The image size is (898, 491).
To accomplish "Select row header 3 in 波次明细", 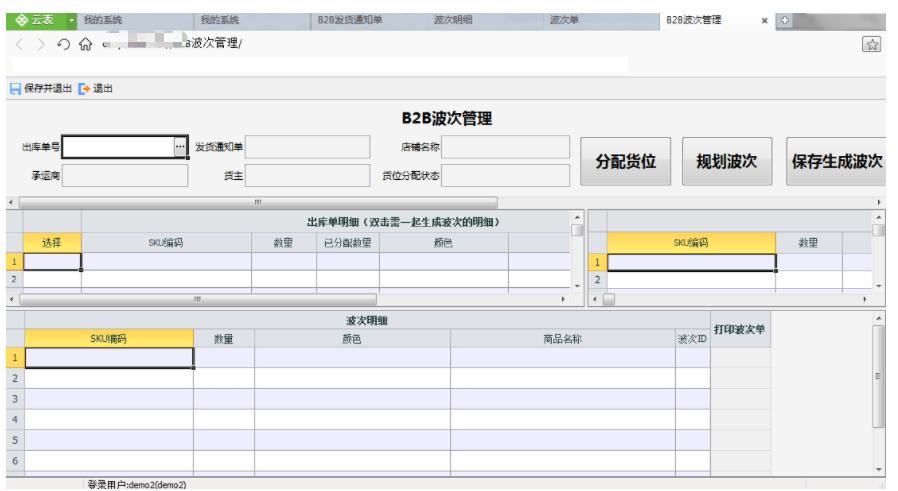I will coord(15,399).
